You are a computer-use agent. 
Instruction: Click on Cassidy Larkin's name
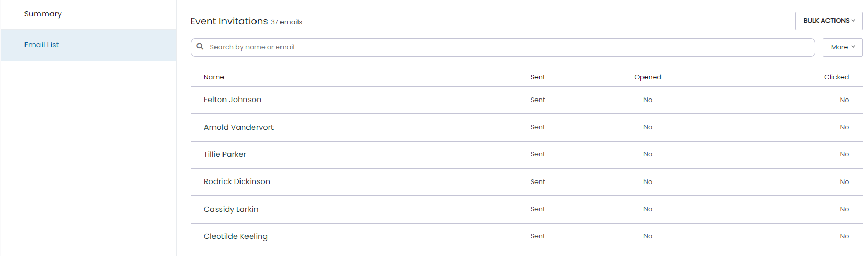(x=231, y=209)
